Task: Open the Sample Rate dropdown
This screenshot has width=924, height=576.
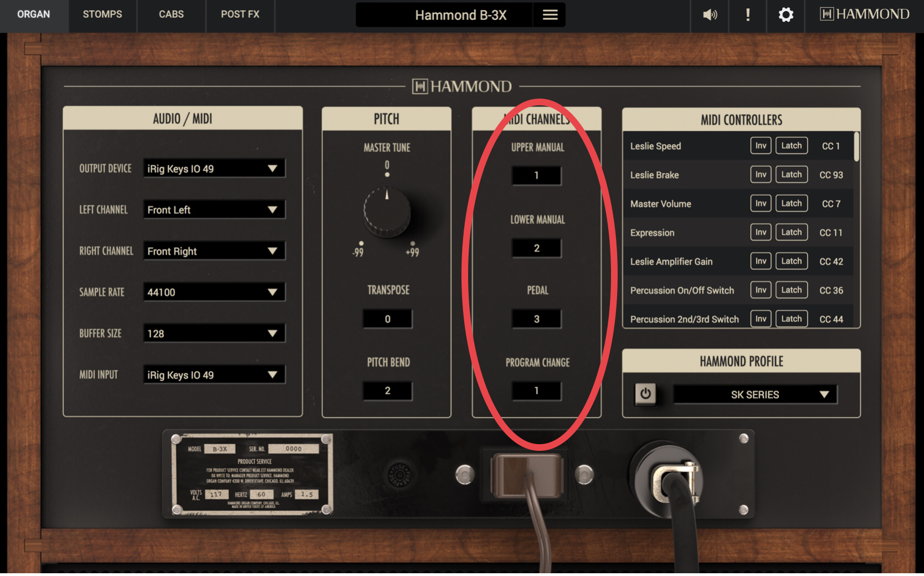Action: click(x=214, y=292)
